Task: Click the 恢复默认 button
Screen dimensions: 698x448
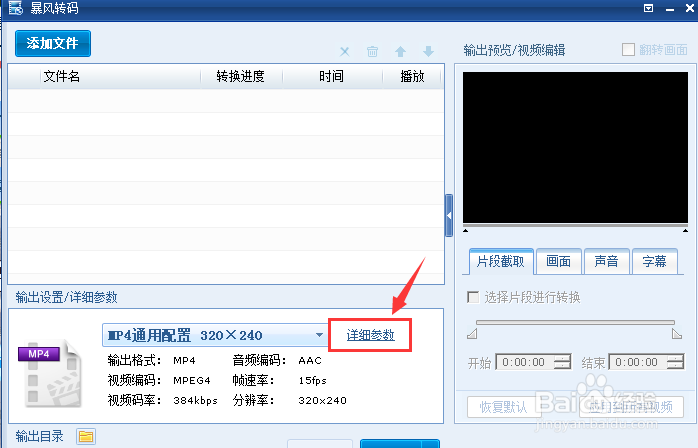Action: pyautogui.click(x=503, y=407)
